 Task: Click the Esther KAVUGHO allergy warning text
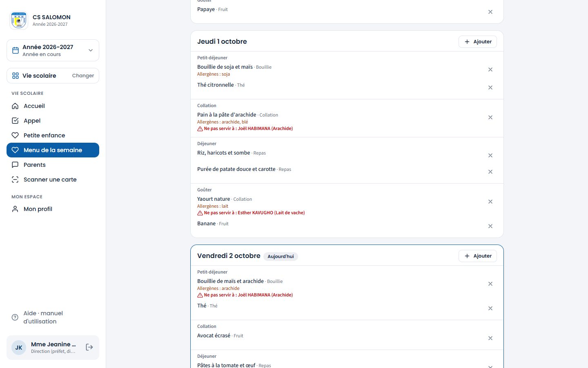click(x=254, y=213)
